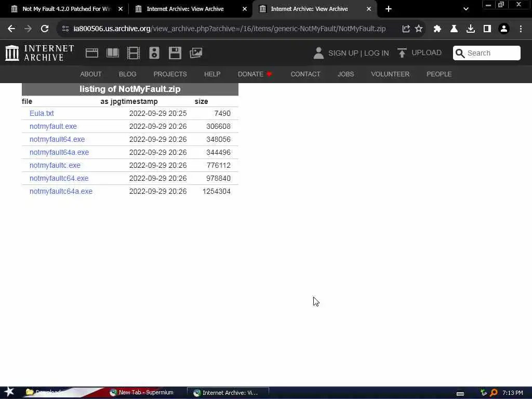The height and width of the screenshot is (399, 532).
Task: Click the browser back arrow
Action: [x=11, y=29]
